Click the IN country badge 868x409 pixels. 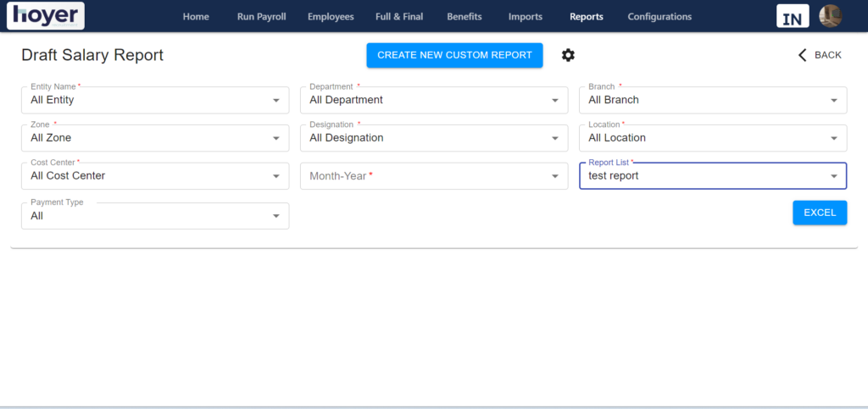(x=793, y=16)
